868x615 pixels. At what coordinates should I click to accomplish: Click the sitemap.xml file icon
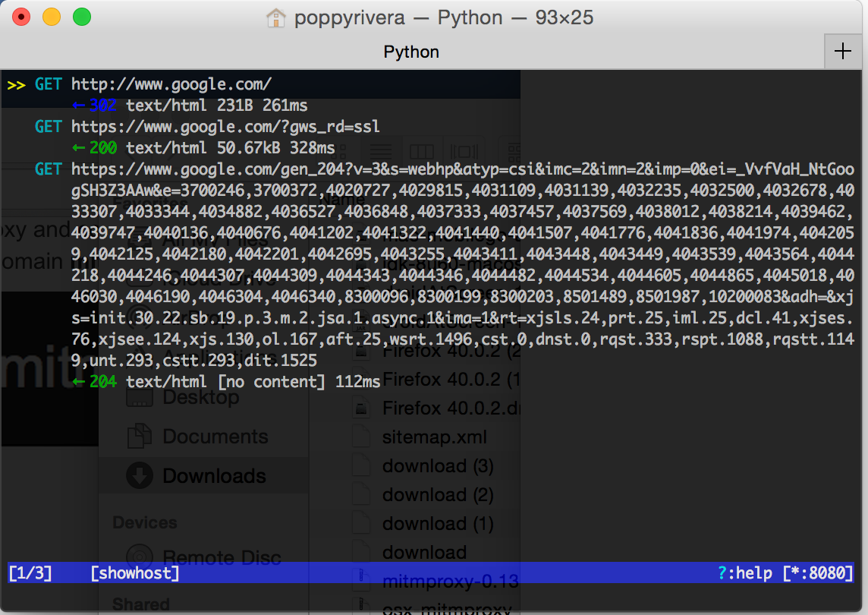363,437
